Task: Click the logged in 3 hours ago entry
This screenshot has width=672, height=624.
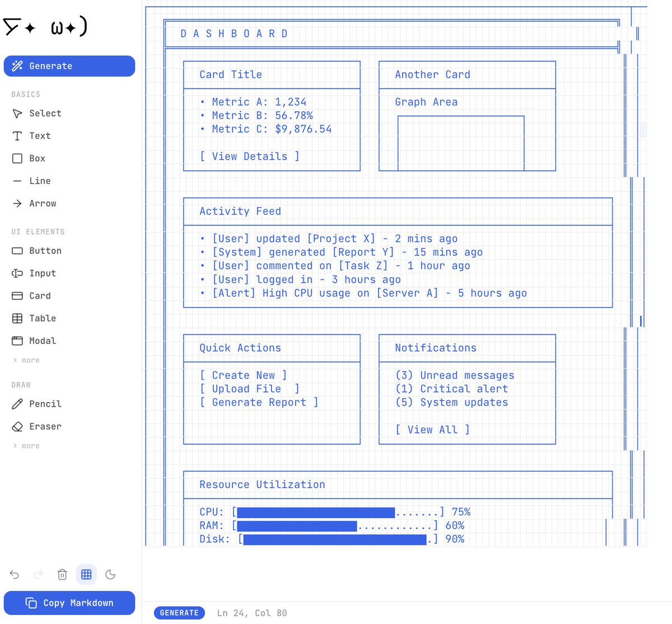Action: (x=300, y=280)
